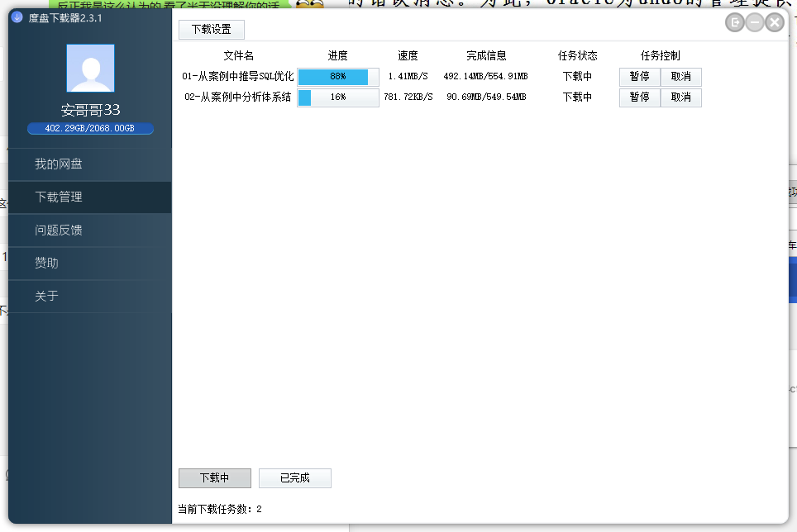The height and width of the screenshot is (532, 797).
Task: Click speed value 781.72KB/S
Action: point(408,97)
